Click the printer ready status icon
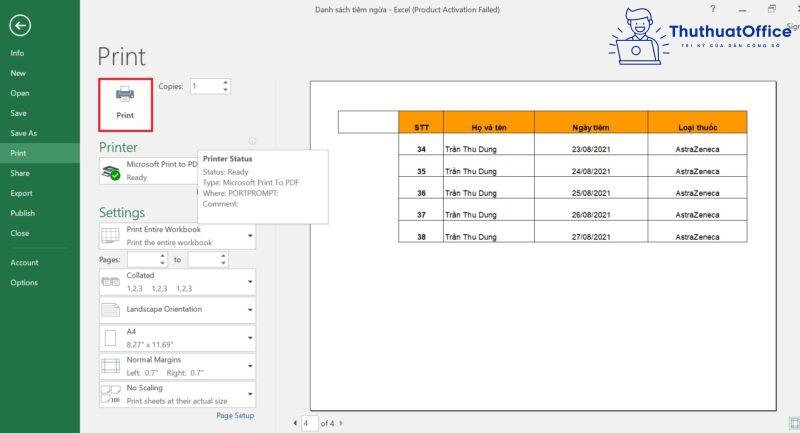 click(x=111, y=172)
